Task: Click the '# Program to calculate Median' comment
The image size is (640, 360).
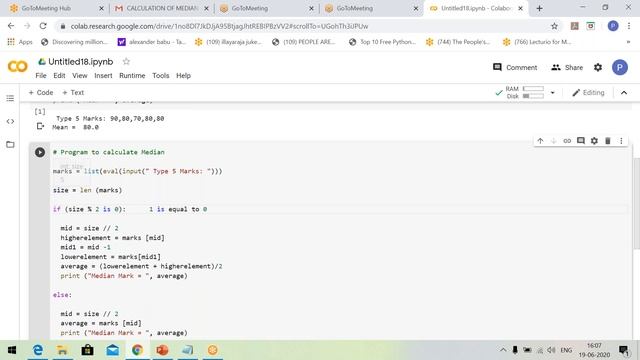Action: [x=109, y=152]
